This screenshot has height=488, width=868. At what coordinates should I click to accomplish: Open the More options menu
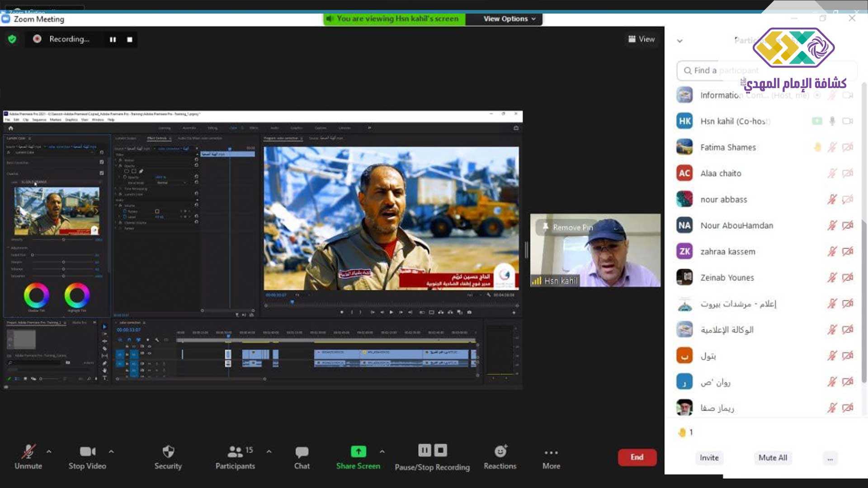(551, 452)
